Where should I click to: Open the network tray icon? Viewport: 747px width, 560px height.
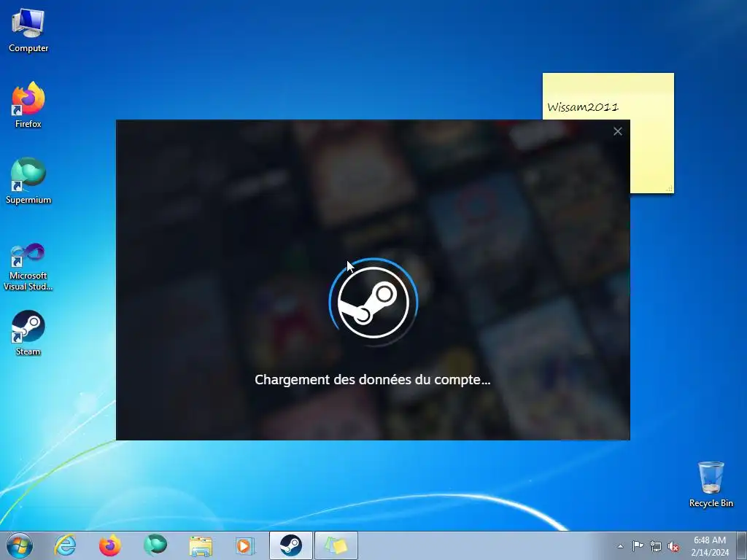click(656, 546)
